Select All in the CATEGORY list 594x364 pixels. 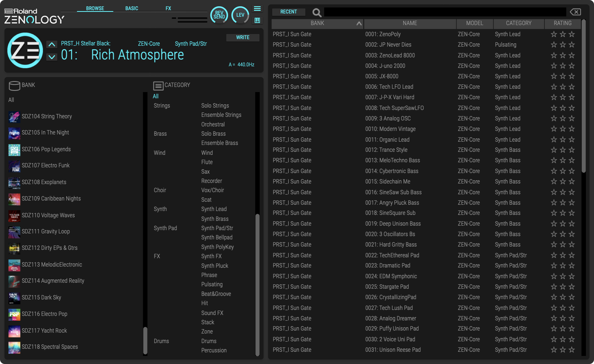click(156, 96)
